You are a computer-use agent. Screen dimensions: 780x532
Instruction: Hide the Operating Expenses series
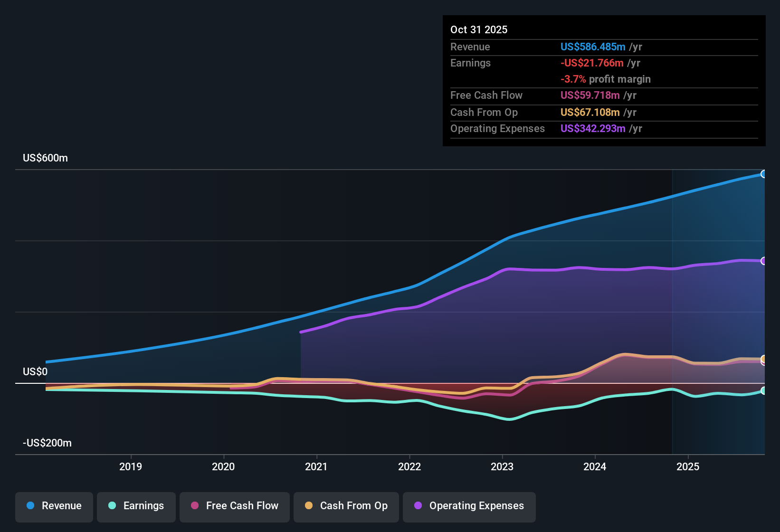469,506
